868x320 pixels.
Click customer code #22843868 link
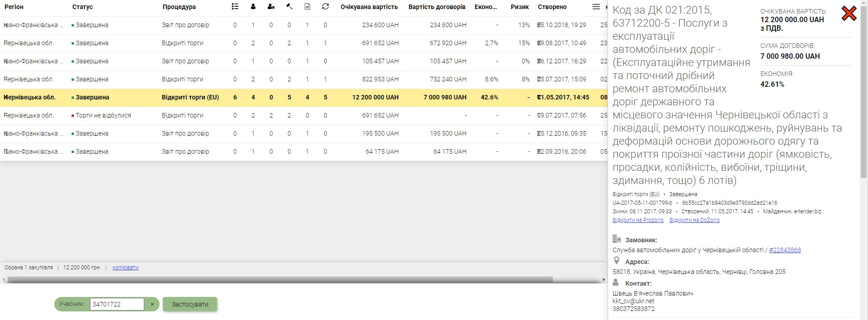tap(785, 250)
